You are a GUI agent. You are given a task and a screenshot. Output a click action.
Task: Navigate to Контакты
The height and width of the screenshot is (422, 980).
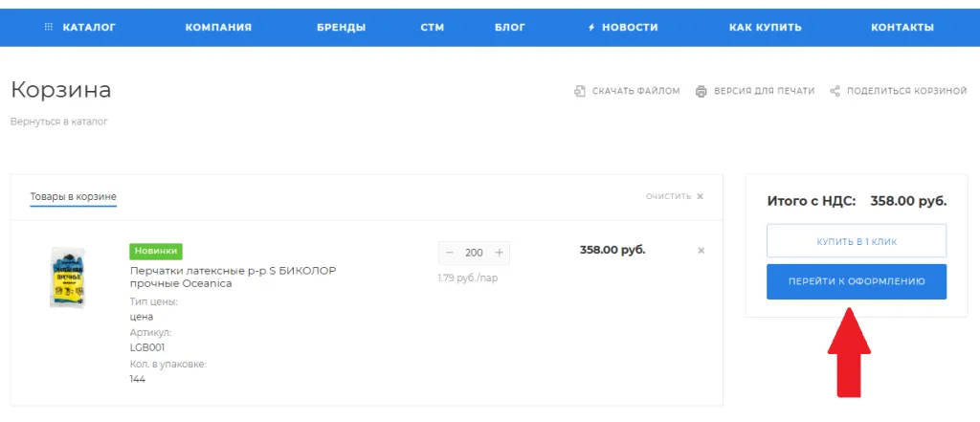click(902, 27)
